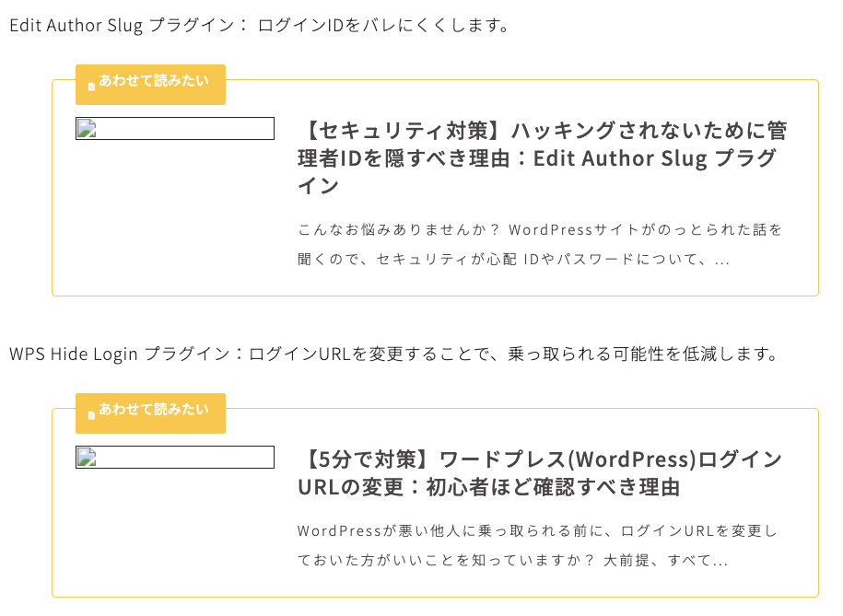
Task: Click broken image icon in security card thumbnail
Action: click(x=86, y=128)
